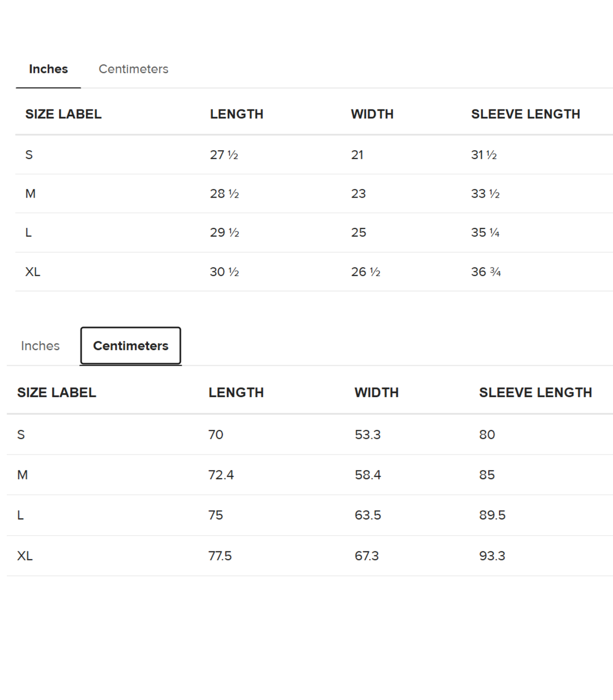613x700 pixels.
Task: Click the LENGTH header in centimeters table
Action: click(x=236, y=393)
